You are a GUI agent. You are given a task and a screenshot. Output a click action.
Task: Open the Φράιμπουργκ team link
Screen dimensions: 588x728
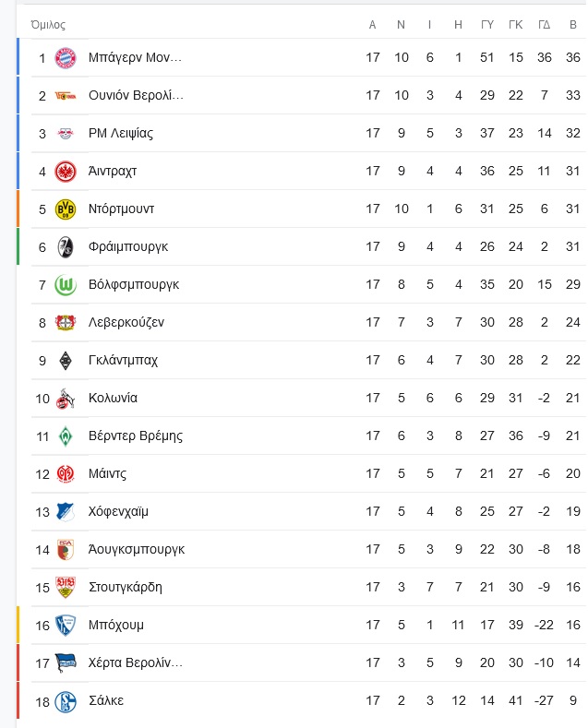128,247
